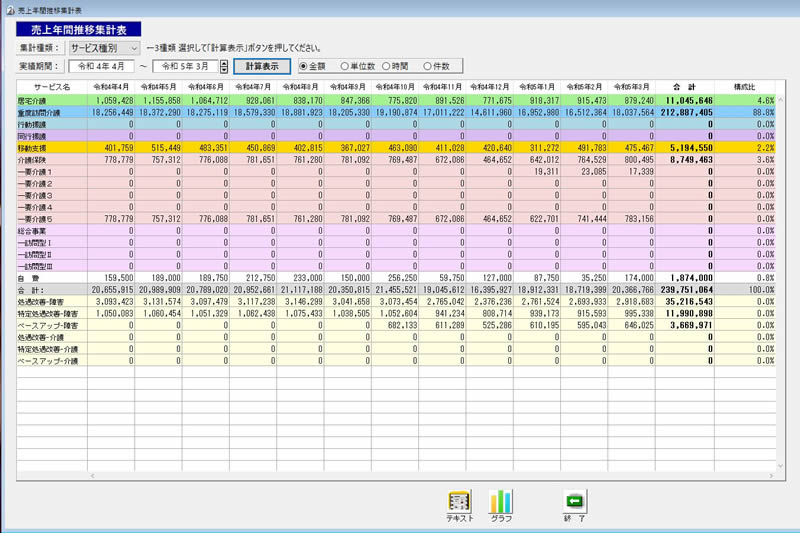800x533 pixels.
Task: Click the 88.8% composition ratio cell
Action: [745, 113]
